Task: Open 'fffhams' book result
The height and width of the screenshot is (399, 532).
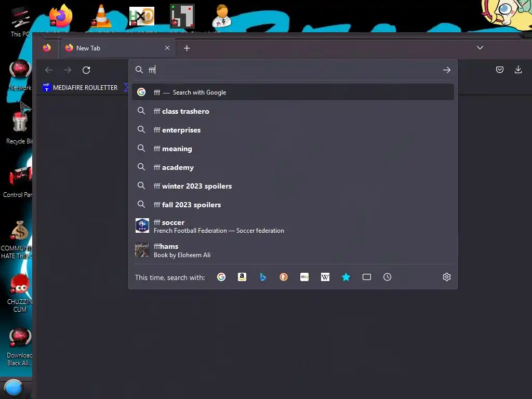Action: 293,250
